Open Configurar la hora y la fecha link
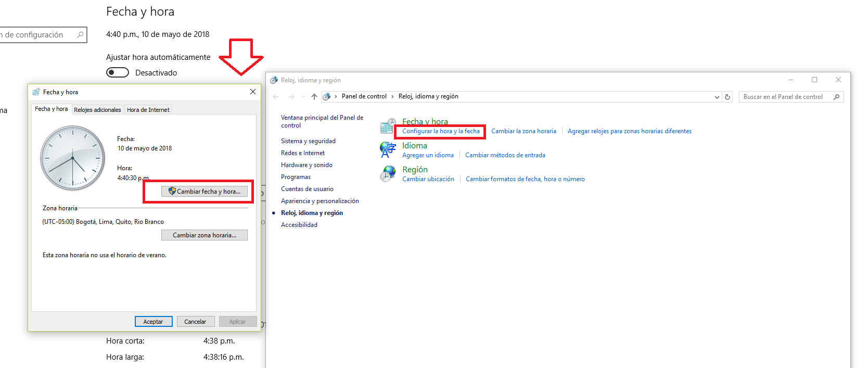This screenshot has width=868, height=368. click(441, 131)
